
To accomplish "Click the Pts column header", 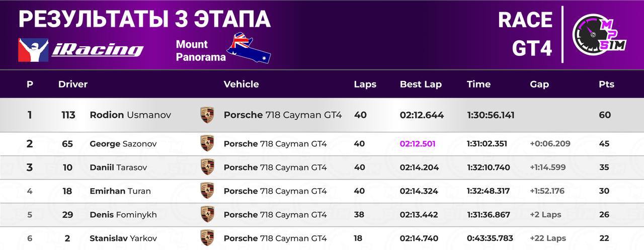I will click(606, 85).
